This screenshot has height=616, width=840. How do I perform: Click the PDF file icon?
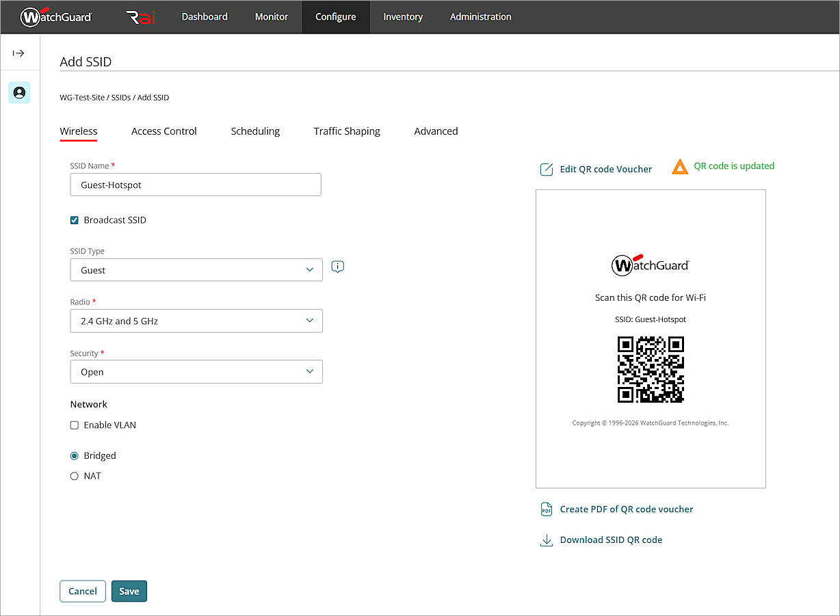click(547, 509)
